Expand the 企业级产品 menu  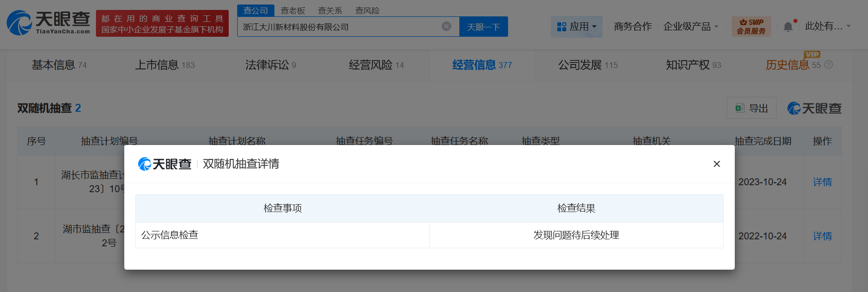pos(691,26)
